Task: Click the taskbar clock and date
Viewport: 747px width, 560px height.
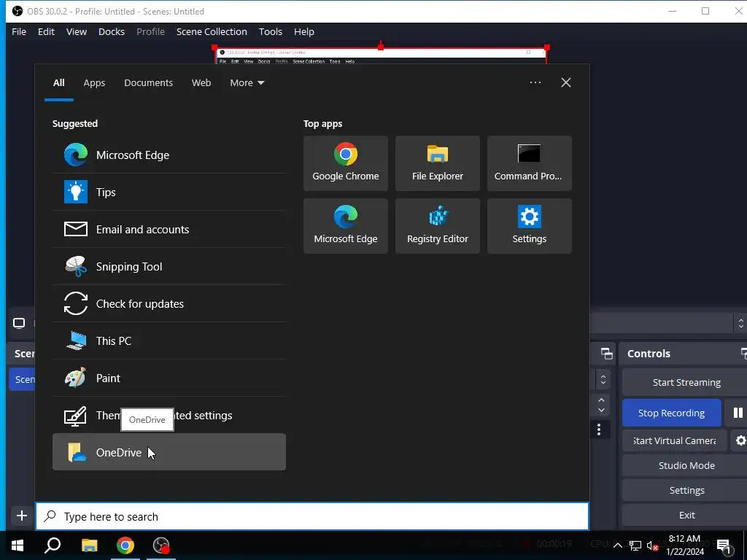Action: 684,545
